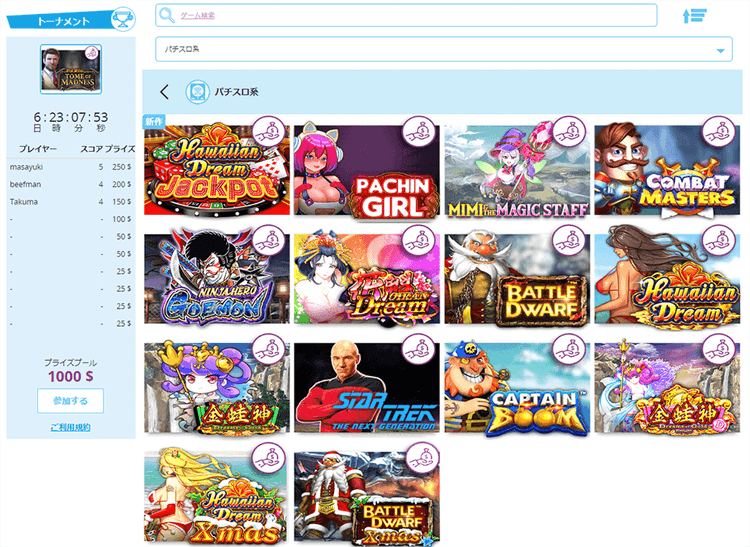This screenshot has width=750, height=547.
Task: Click the Pachislot category round icon
Action: click(x=197, y=91)
